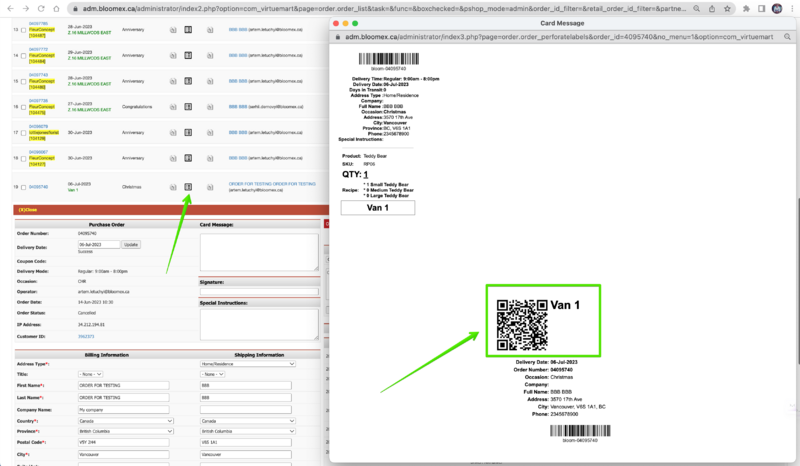Viewport: 800px width, 466px height.
Task: Click the Delivery Date input field
Action: click(99, 244)
